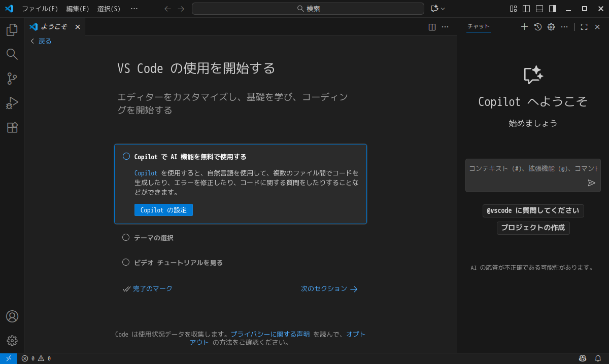Viewport: 609px width, 364px height.
Task: Open the 選択(S) menu
Action: point(109,9)
